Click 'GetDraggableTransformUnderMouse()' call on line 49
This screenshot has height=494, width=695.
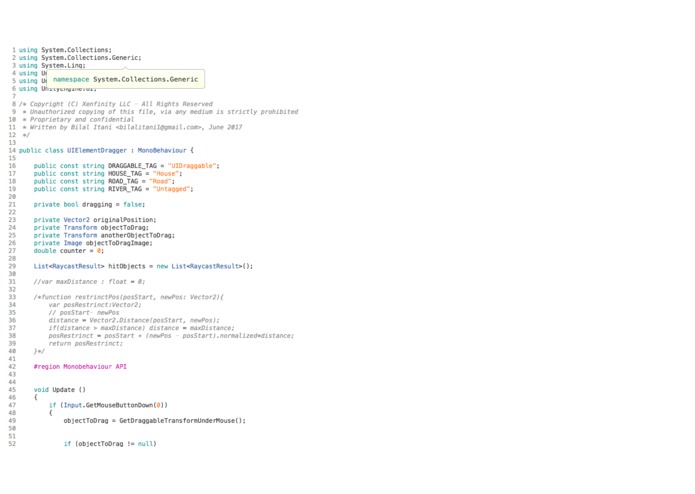tap(180, 421)
